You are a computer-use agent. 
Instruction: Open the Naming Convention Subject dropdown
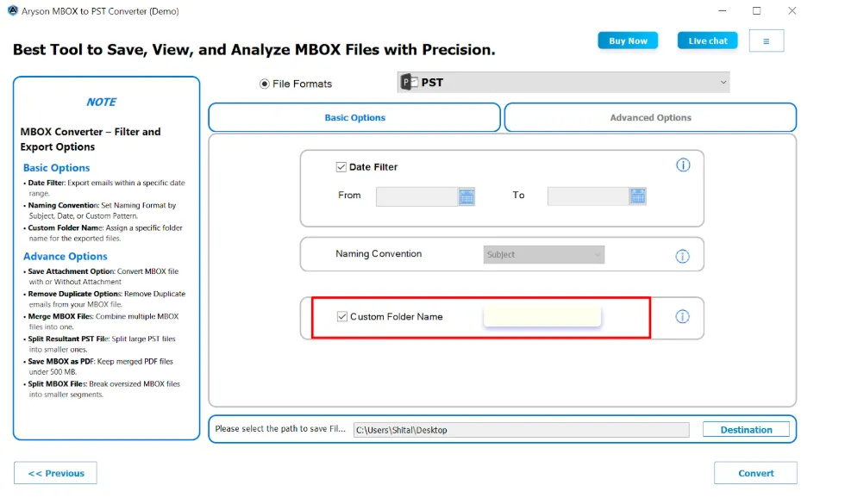(543, 254)
